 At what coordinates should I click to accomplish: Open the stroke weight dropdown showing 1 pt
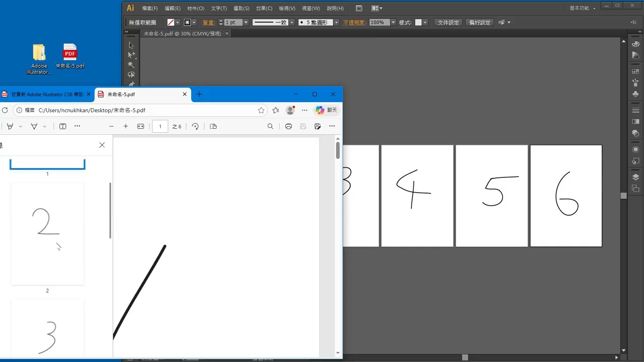pyautogui.click(x=246, y=23)
